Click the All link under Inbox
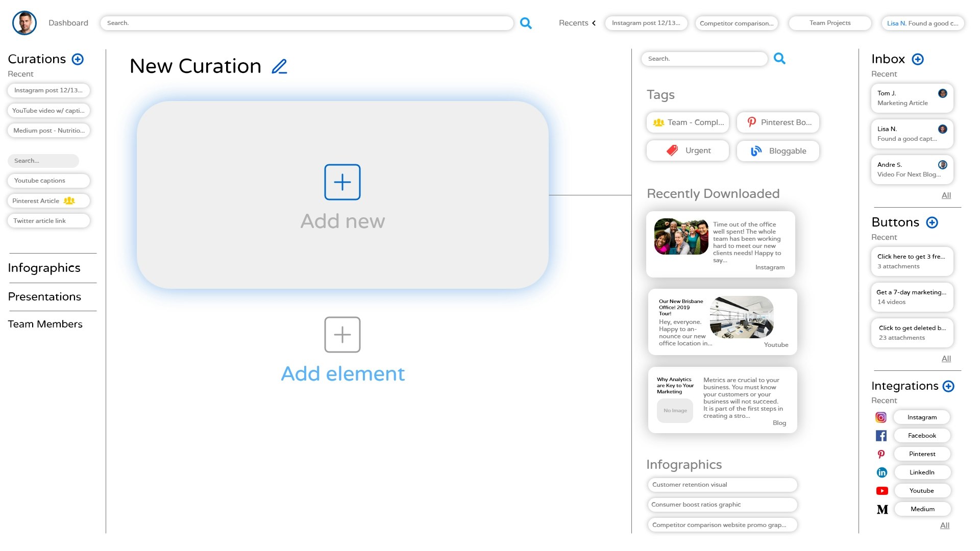 pyautogui.click(x=946, y=195)
